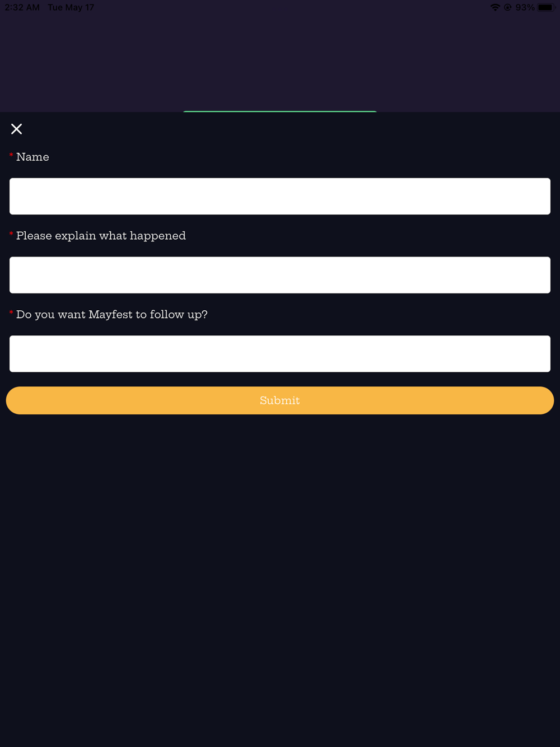Tap the empty area below Submit

(x=280, y=560)
